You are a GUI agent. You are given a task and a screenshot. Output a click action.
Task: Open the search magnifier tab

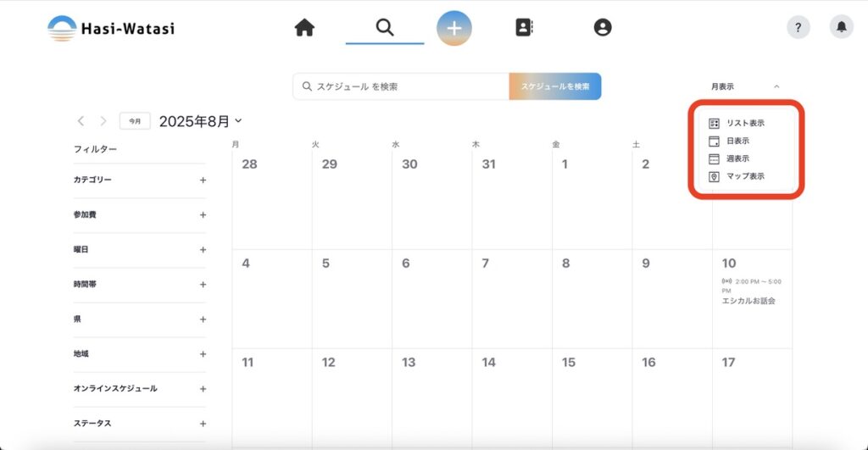385,28
